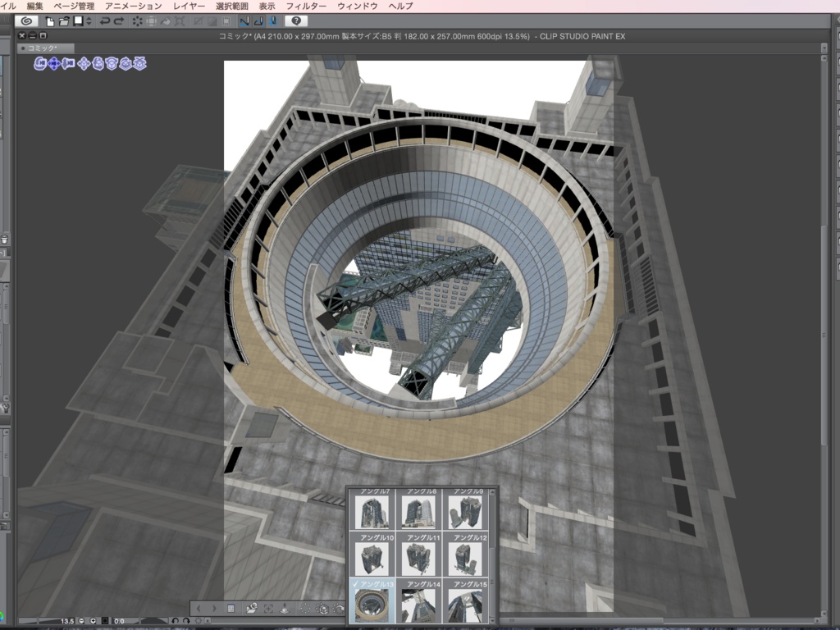
Task: Choose アングル14 camera preset
Action: 419,601
